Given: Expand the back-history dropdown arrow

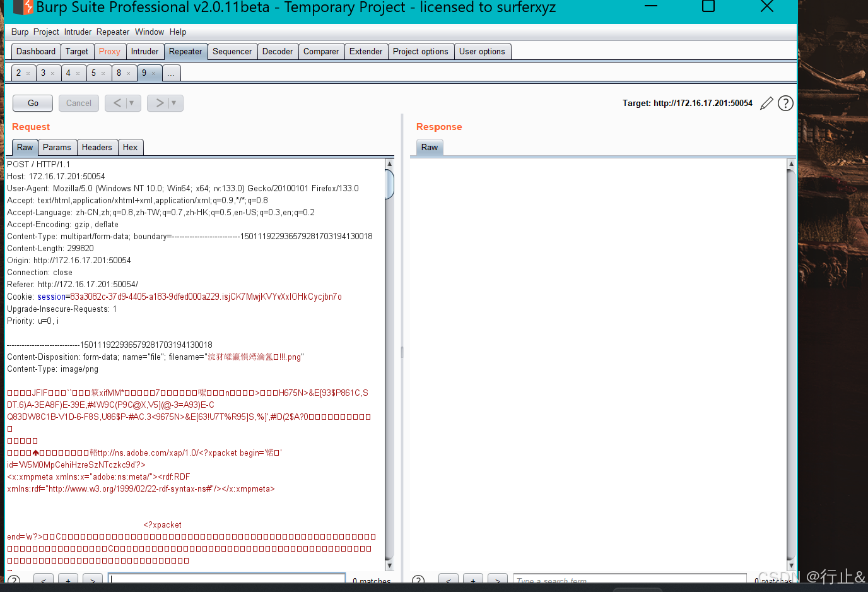Looking at the screenshot, I should pos(132,103).
